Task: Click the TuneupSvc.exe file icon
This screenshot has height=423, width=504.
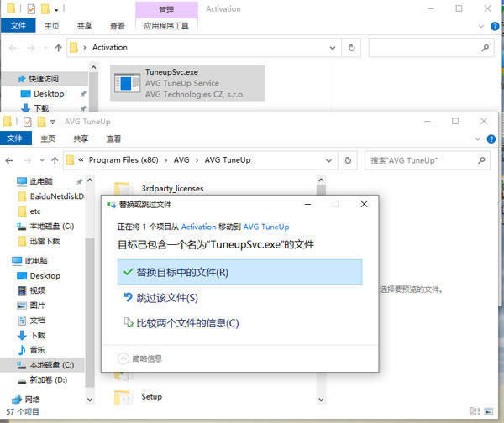Action: [x=127, y=83]
